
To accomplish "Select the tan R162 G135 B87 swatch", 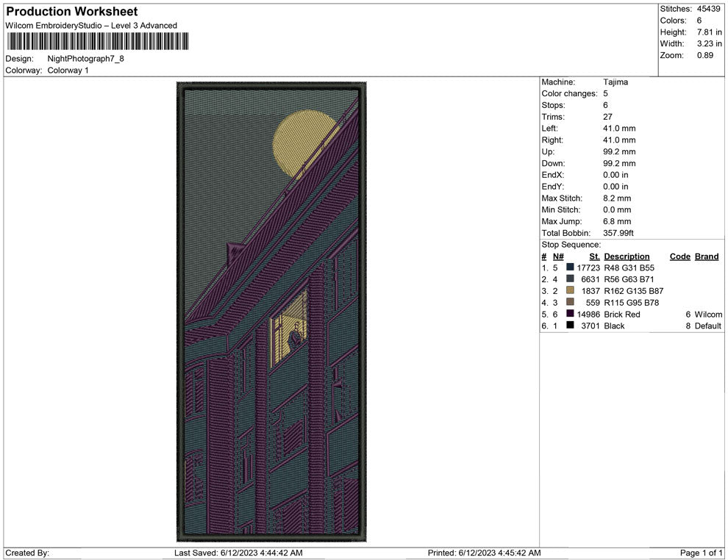I will coord(570,290).
